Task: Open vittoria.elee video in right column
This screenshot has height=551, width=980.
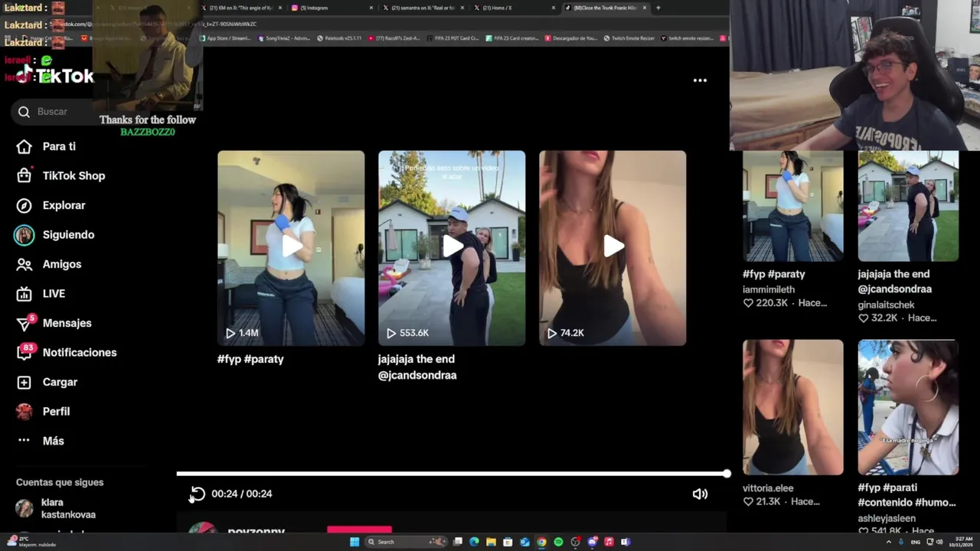Action: pos(793,407)
